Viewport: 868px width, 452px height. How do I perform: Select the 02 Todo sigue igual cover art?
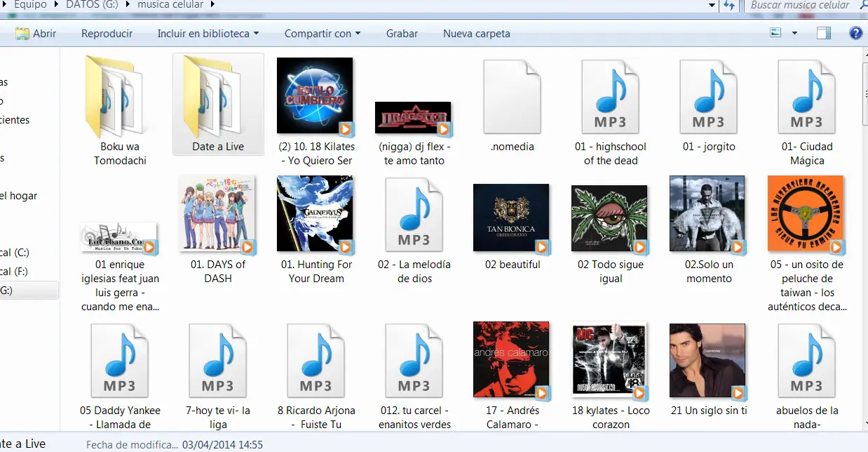(609, 218)
